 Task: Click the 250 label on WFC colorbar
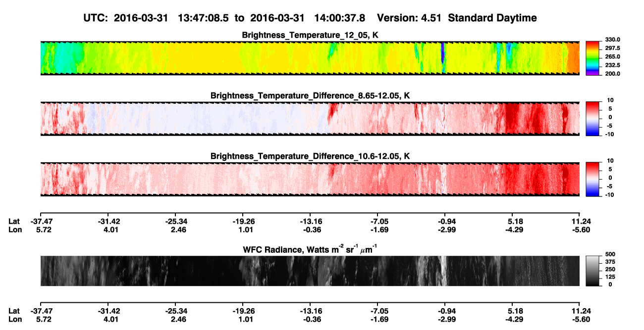[610, 269]
